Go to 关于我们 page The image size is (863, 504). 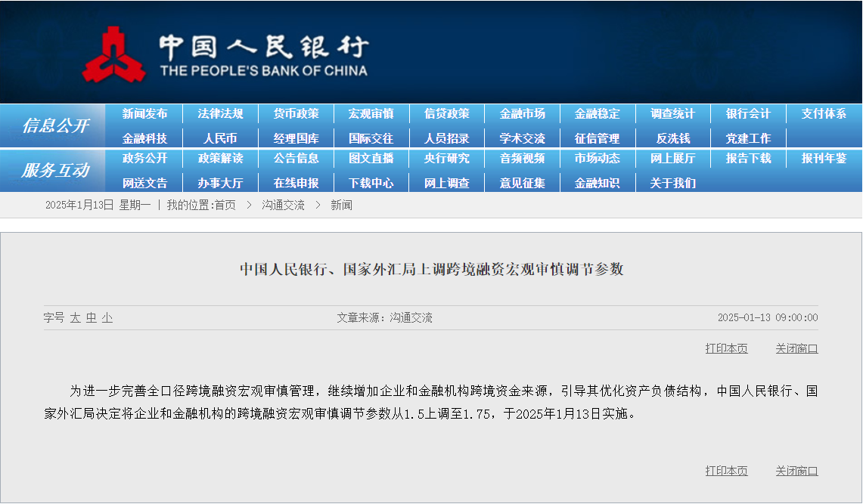[672, 184]
